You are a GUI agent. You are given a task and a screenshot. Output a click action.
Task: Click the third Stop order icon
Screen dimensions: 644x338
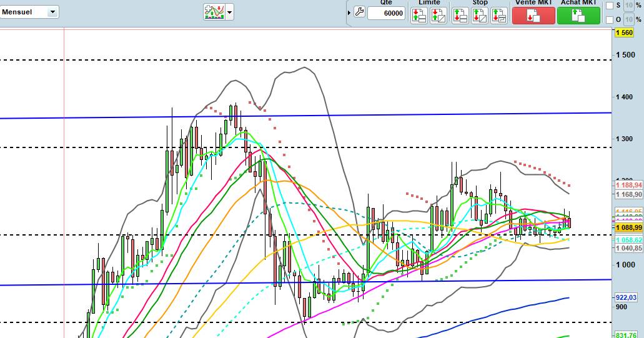(x=498, y=16)
